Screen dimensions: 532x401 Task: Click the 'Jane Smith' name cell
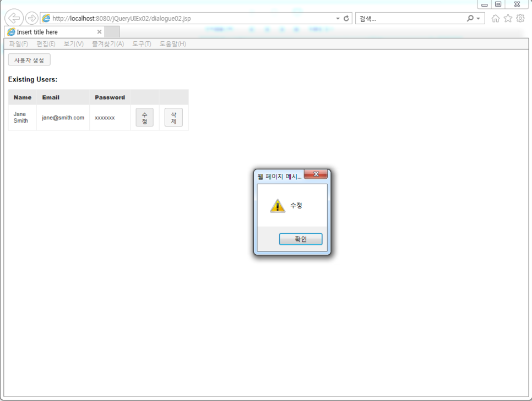(x=23, y=117)
